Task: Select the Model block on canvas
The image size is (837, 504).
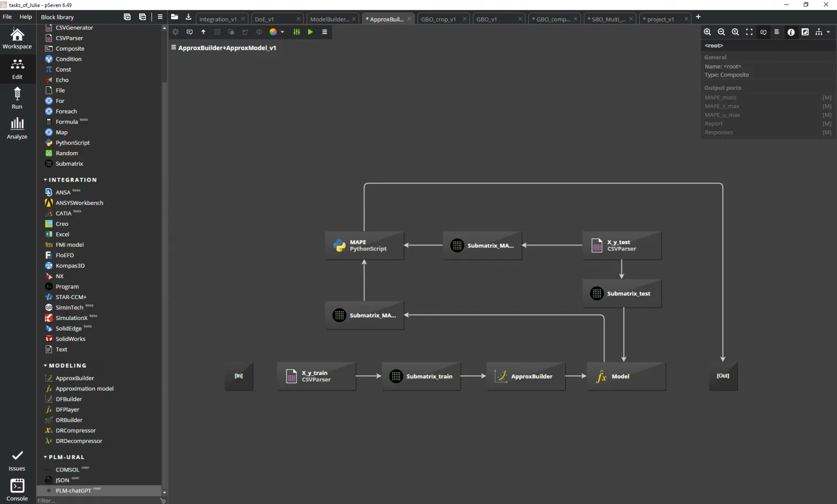Action: click(626, 376)
